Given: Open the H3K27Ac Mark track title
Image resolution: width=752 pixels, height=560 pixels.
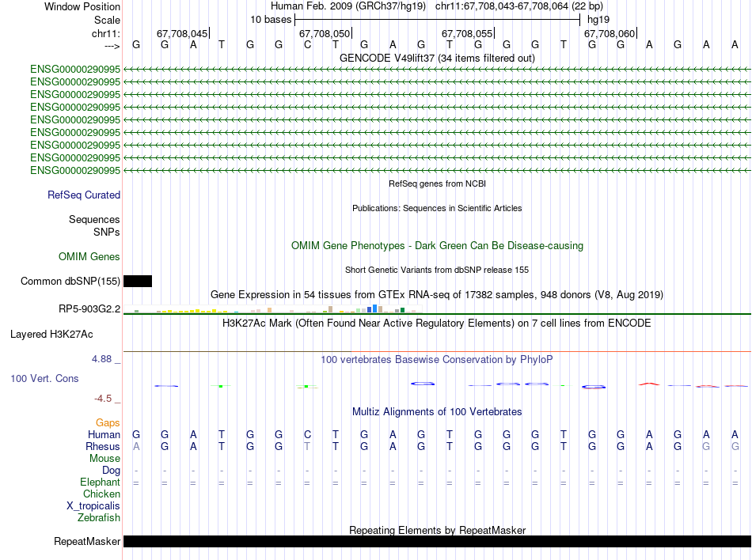Looking at the screenshot, I should pyautogui.click(x=437, y=323).
